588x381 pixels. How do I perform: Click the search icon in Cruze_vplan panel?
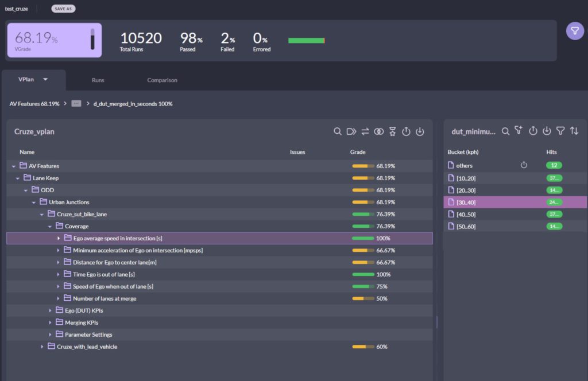click(x=338, y=132)
